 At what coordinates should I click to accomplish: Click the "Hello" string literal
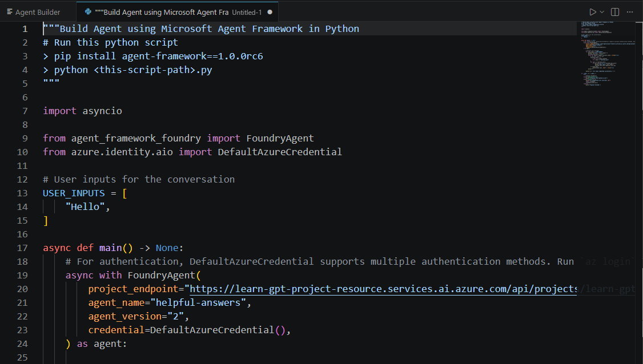[85, 207]
